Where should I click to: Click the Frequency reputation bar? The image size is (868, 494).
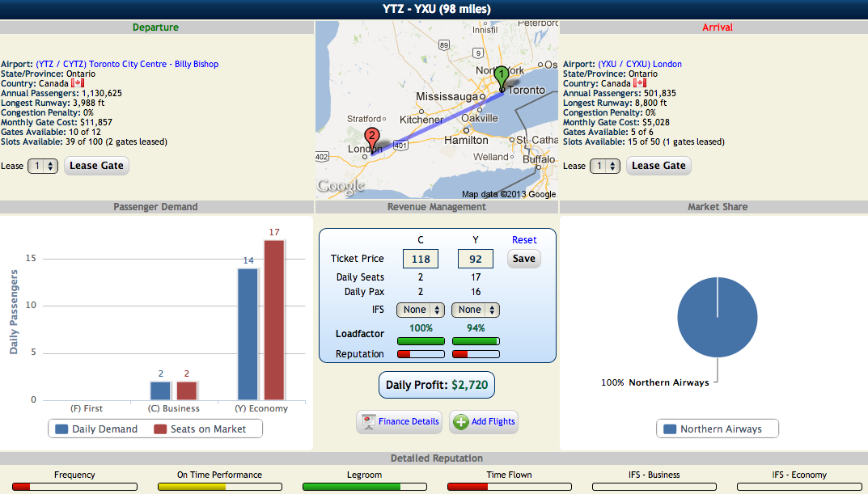74,487
